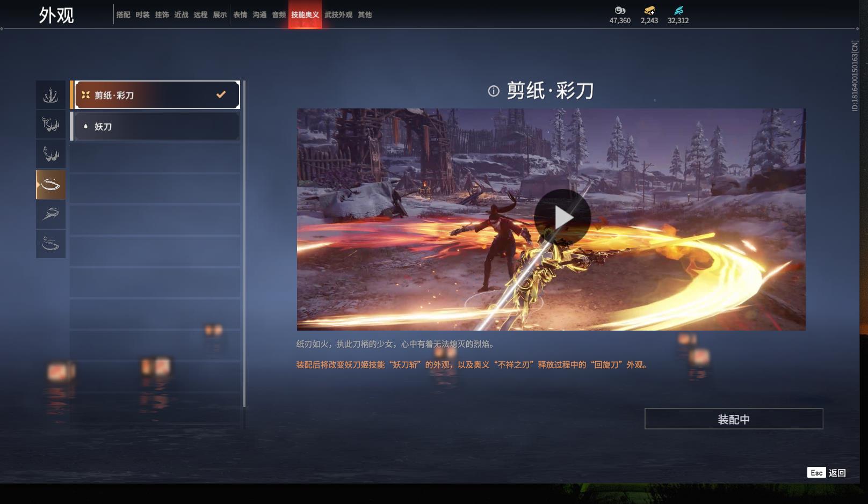Click the 装配中 button
The image size is (868, 504).
pos(734,419)
